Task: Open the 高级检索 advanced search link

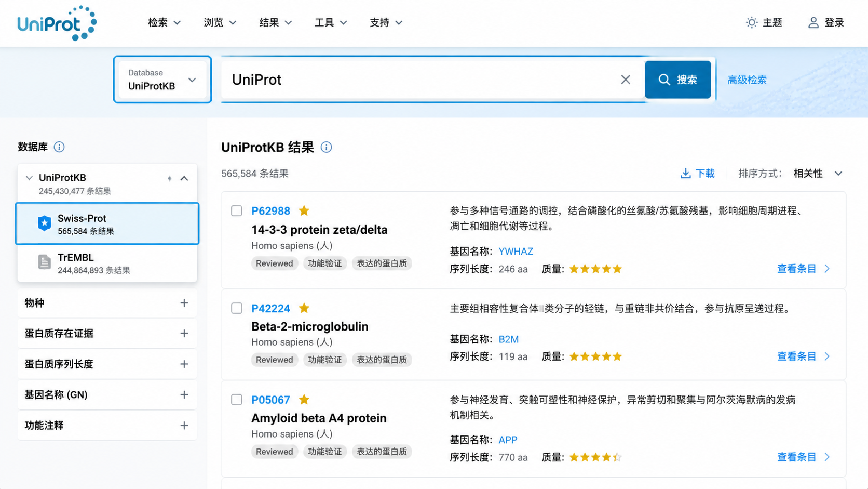Action: coord(747,80)
